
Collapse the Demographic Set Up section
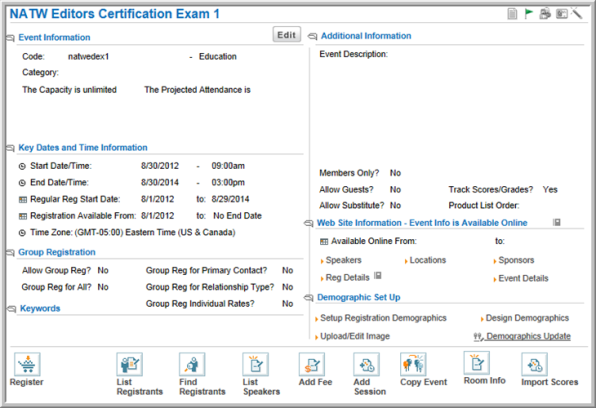pos(309,298)
